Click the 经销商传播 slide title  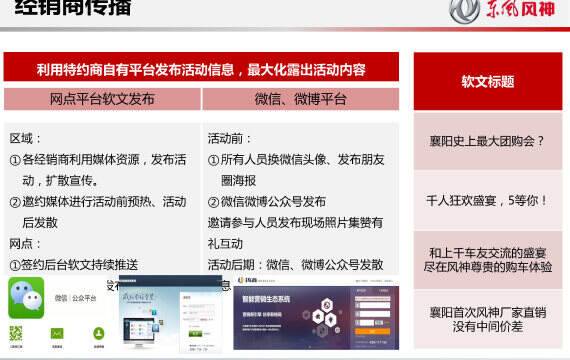[x=73, y=7]
